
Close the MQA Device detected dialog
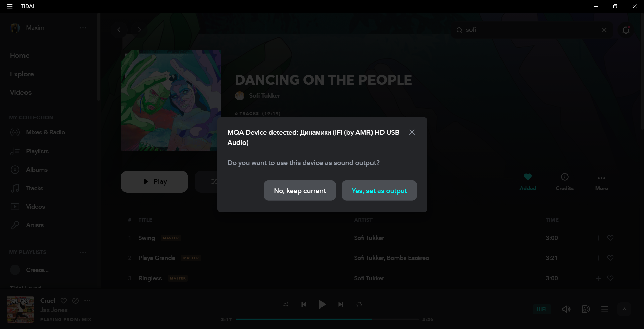(412, 132)
